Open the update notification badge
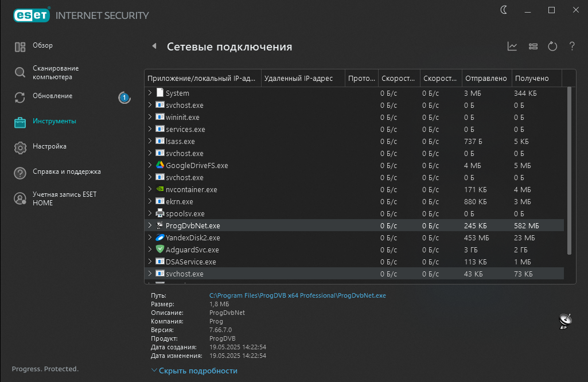Screen dimensions: 588x382 pyautogui.click(x=124, y=98)
